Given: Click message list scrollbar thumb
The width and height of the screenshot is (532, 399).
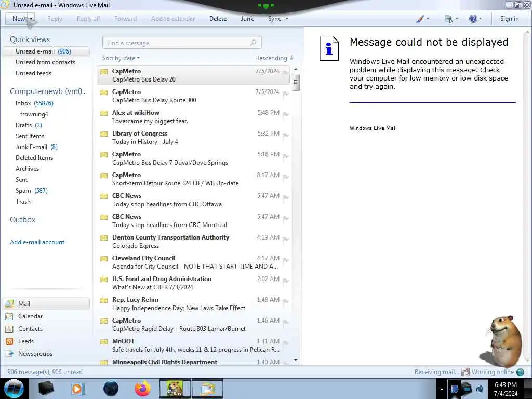Looking at the screenshot, I should [296, 82].
